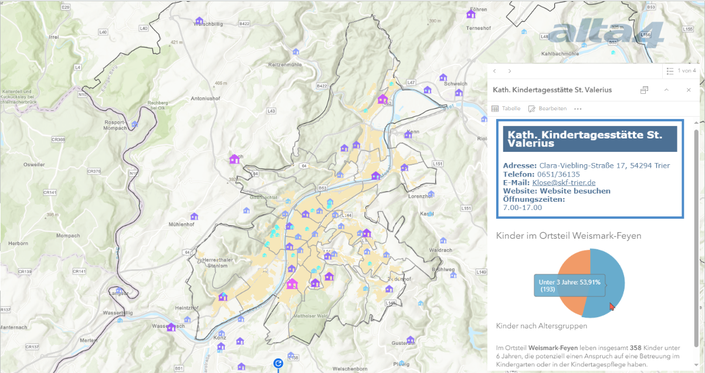
Task: Click the popup panel vertical scrollbar
Action: coord(697,238)
